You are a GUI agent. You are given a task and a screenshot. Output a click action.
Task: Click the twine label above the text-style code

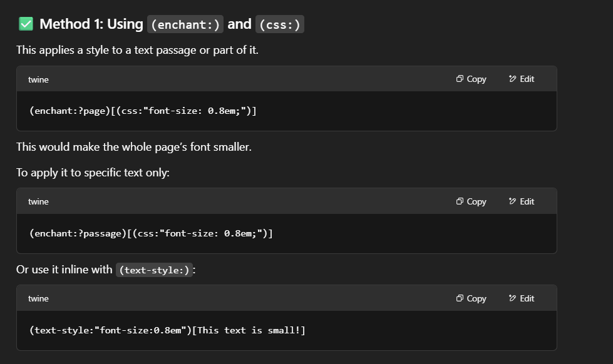(38, 298)
